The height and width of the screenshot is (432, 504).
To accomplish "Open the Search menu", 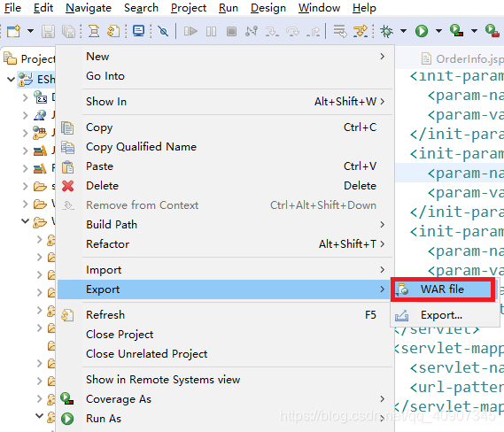I will pyautogui.click(x=141, y=8).
